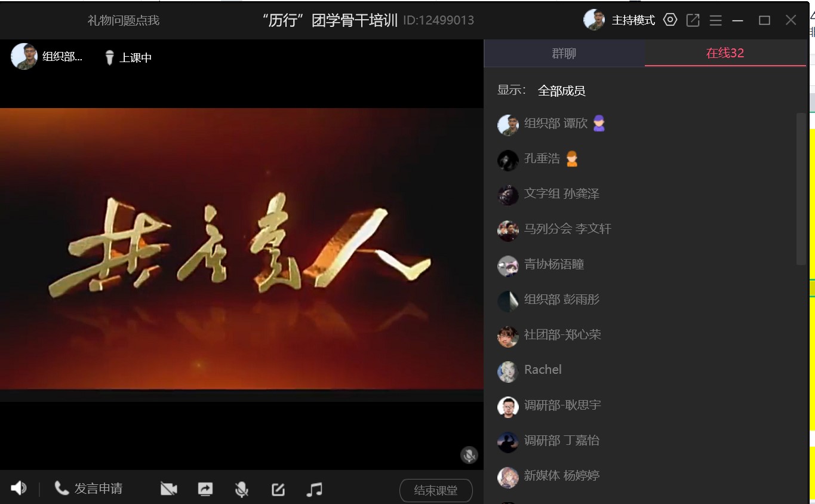
Task: Toggle 主持模式 host mode
Action: (633, 20)
